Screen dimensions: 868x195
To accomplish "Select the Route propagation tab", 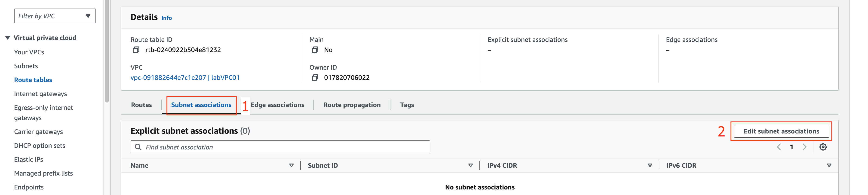I will 352,105.
